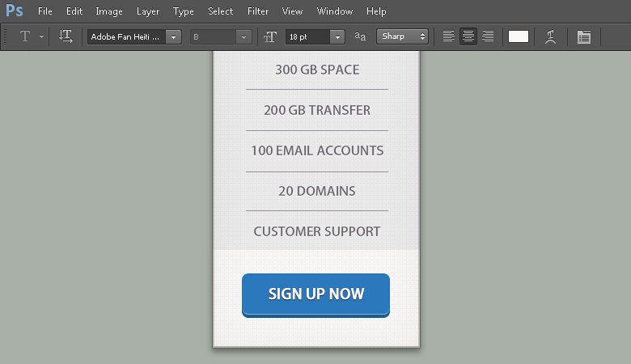Click the 100 EMAIL ACCOUNTS text on canvas
Viewport: 631px width, 364px height.
(317, 150)
